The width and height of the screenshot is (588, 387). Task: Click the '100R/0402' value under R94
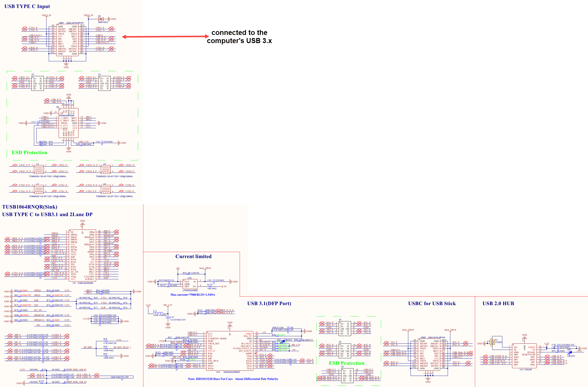click(109, 351)
